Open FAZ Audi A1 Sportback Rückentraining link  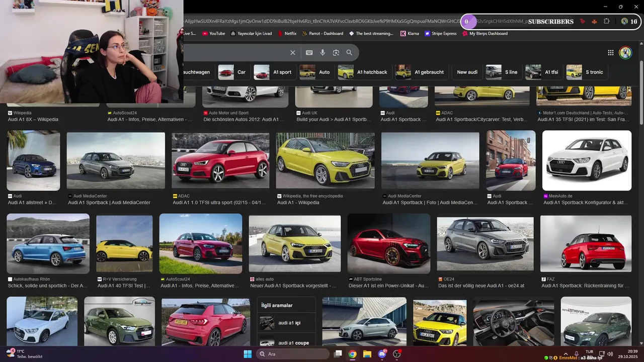585,286
